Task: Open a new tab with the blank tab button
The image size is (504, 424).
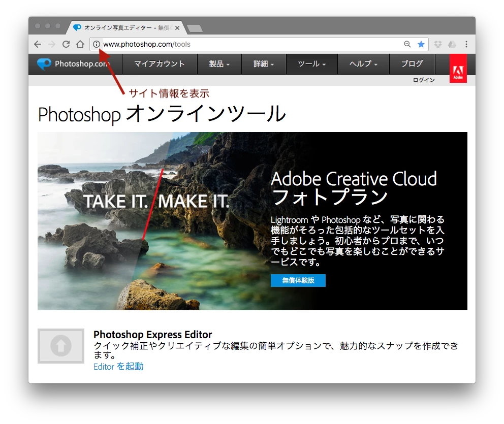Action: click(195, 28)
